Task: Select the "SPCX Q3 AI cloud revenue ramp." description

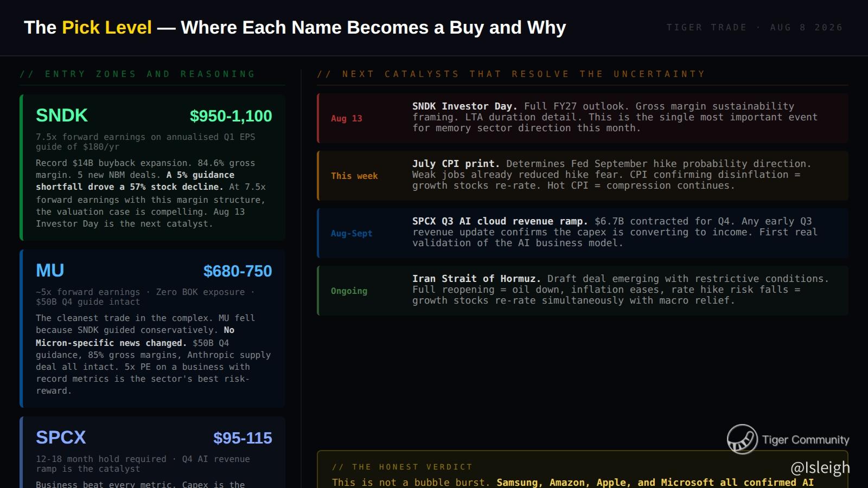Action: click(x=615, y=232)
